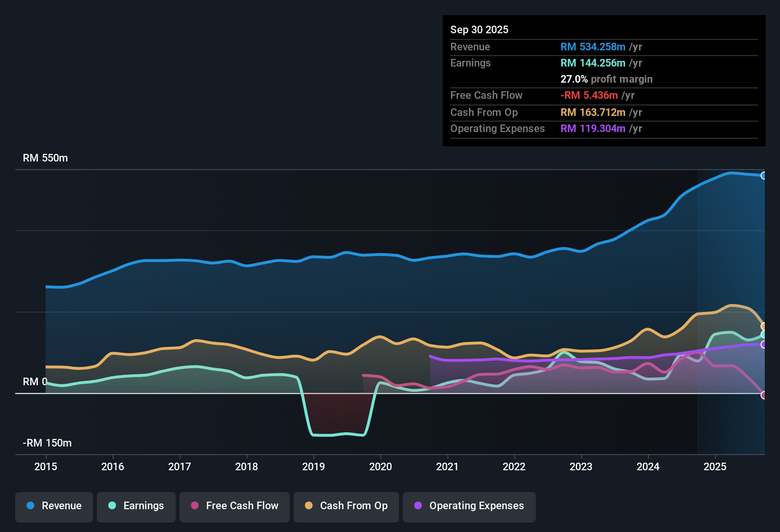
Task: Toggle the Earnings series visibility
Action: click(x=136, y=506)
